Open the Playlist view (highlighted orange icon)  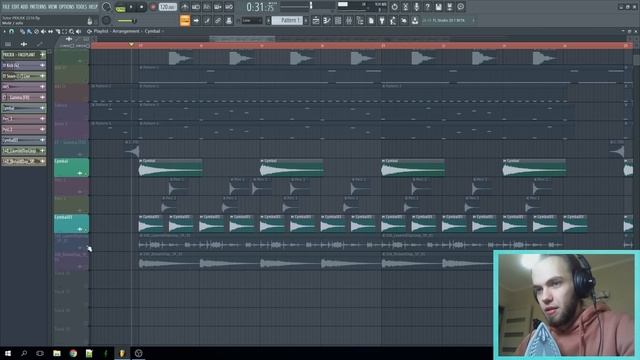[185, 20]
